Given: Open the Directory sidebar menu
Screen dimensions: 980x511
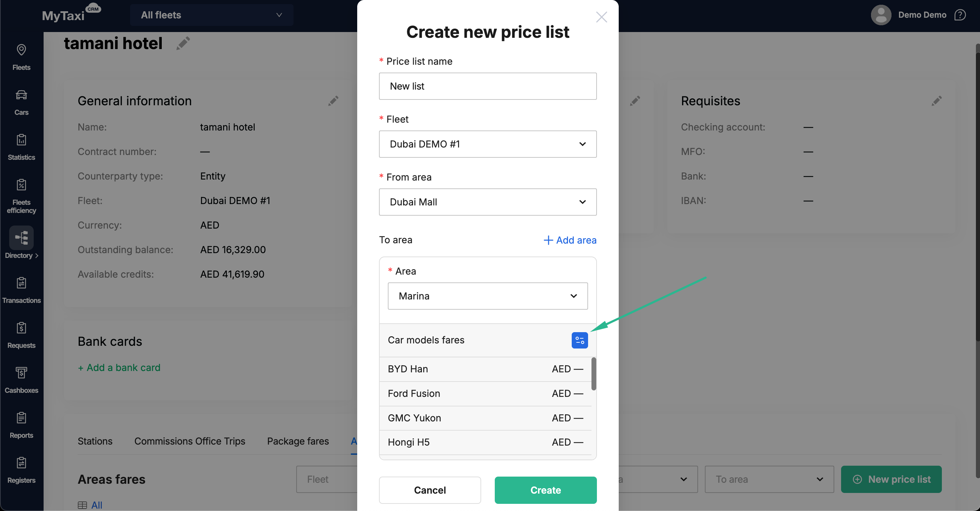Looking at the screenshot, I should tap(21, 242).
